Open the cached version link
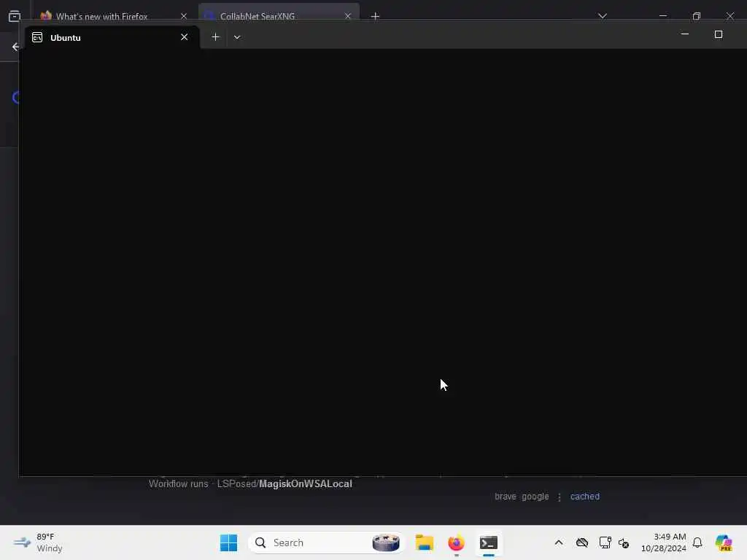 584,496
